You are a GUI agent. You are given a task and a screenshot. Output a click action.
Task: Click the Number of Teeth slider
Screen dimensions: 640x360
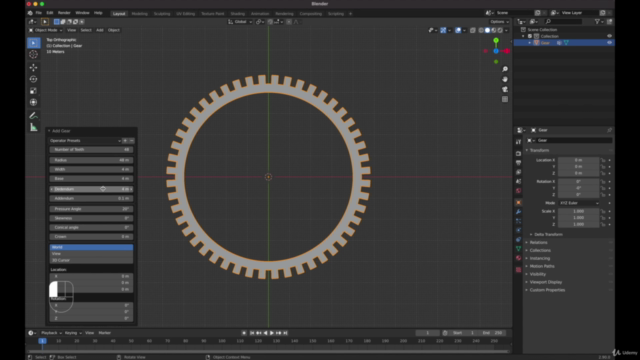tap(91, 150)
